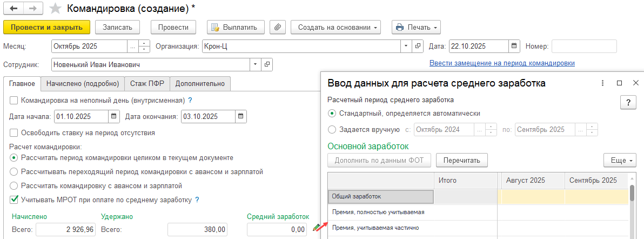Switch to the 'Стаж ПФР' tab
644x239 pixels.
point(147,84)
